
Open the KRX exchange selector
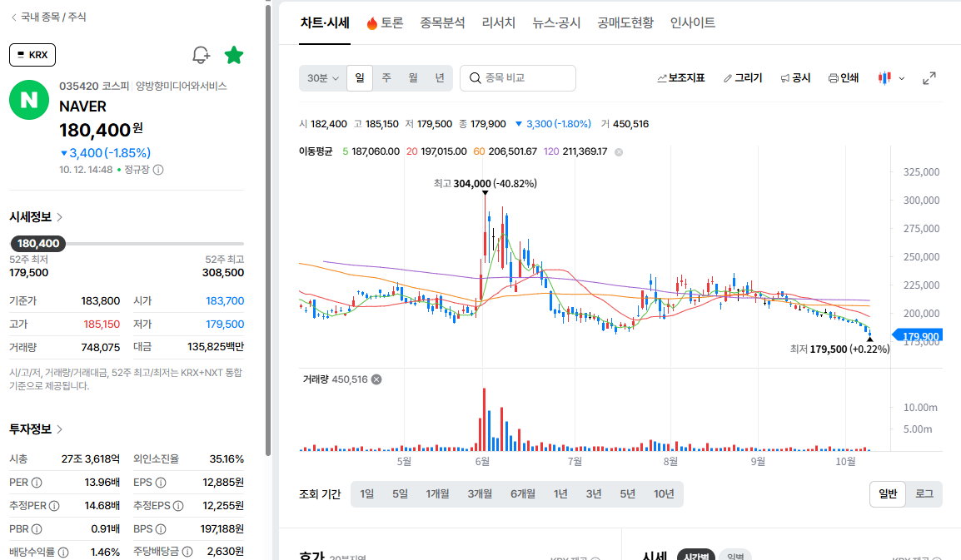pyautogui.click(x=32, y=55)
